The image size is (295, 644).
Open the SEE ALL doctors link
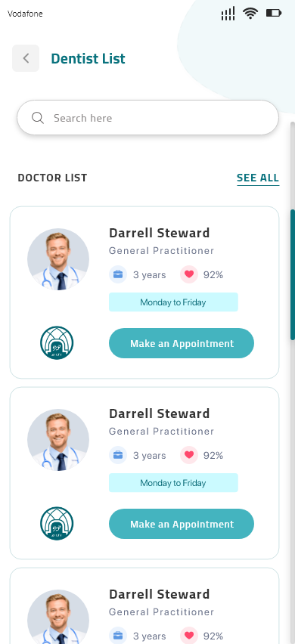(258, 178)
